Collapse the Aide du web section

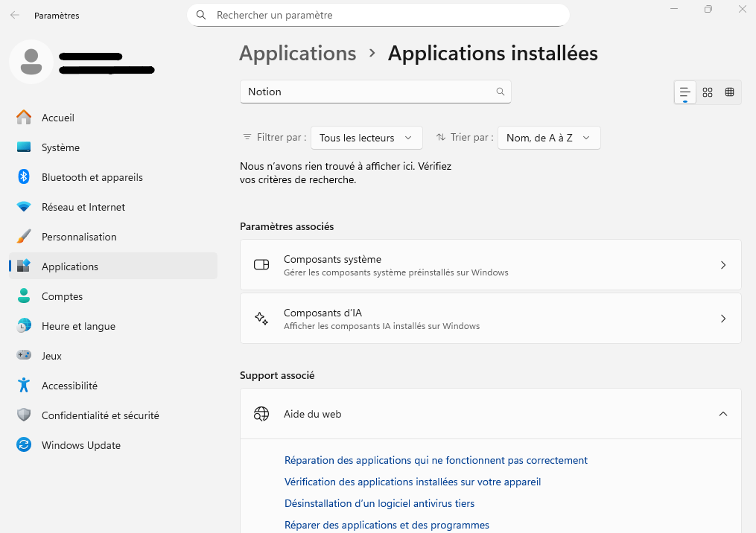(x=722, y=414)
